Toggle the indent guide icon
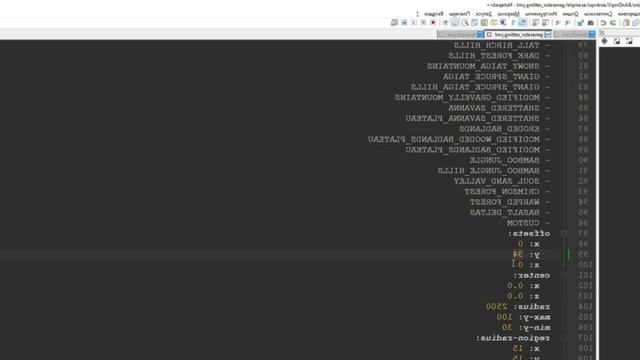 point(503,23)
